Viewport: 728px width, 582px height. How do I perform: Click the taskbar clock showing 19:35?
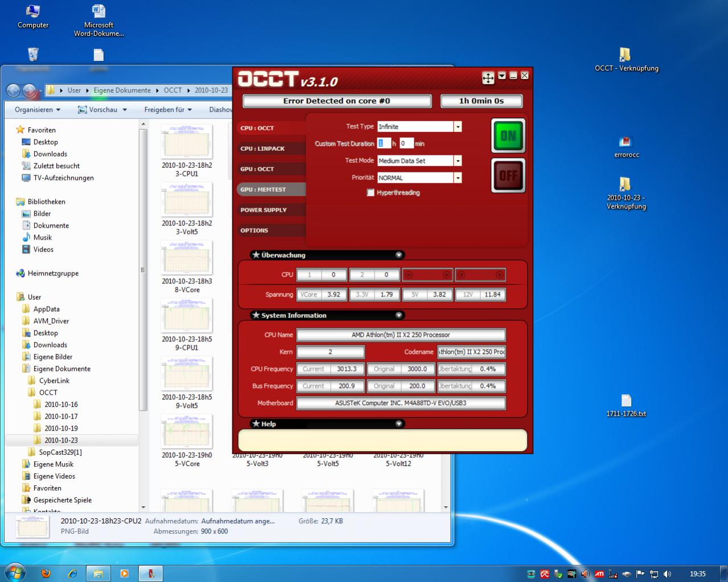tap(697, 574)
